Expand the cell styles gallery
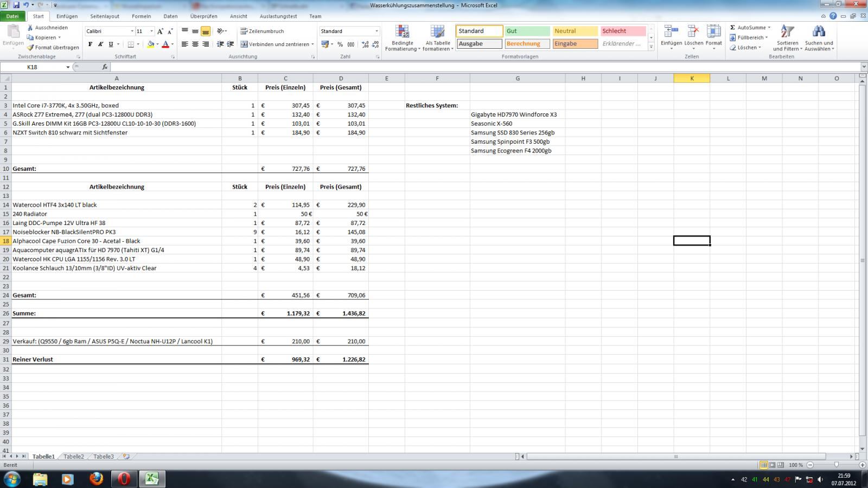Viewport: 868px width, 488px height. point(651,47)
